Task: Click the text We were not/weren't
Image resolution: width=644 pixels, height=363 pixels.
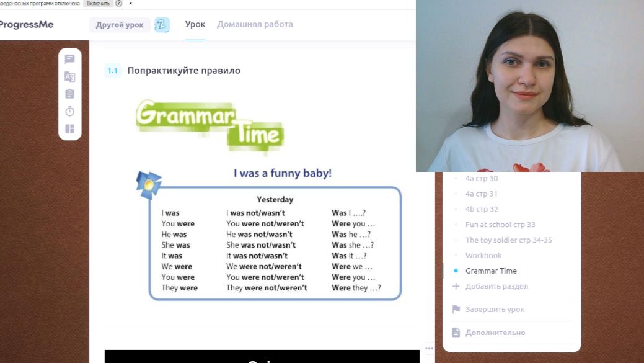Action: [263, 266]
